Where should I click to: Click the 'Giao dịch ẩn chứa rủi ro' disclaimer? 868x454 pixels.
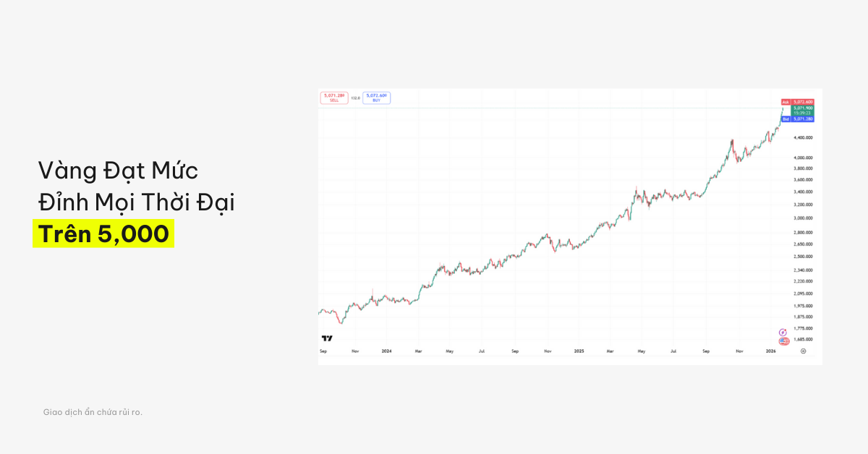point(93,412)
